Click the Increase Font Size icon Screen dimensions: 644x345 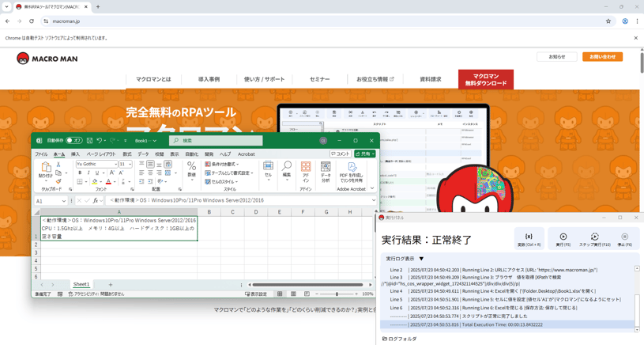pos(111,172)
